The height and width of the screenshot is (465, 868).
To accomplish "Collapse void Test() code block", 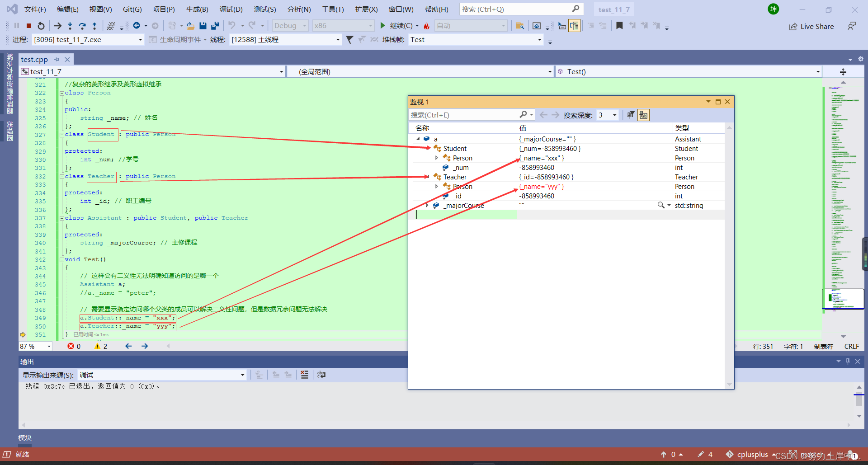I will tap(61, 260).
